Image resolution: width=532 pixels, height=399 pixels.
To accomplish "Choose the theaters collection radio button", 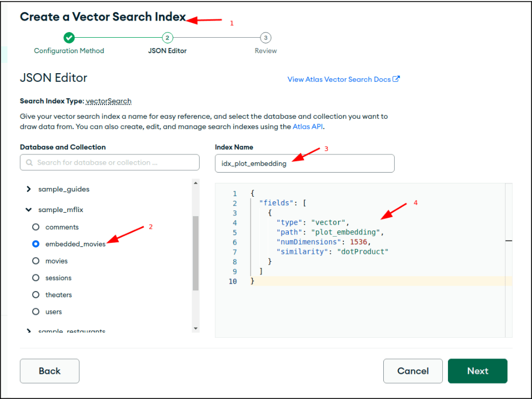I will click(x=35, y=295).
